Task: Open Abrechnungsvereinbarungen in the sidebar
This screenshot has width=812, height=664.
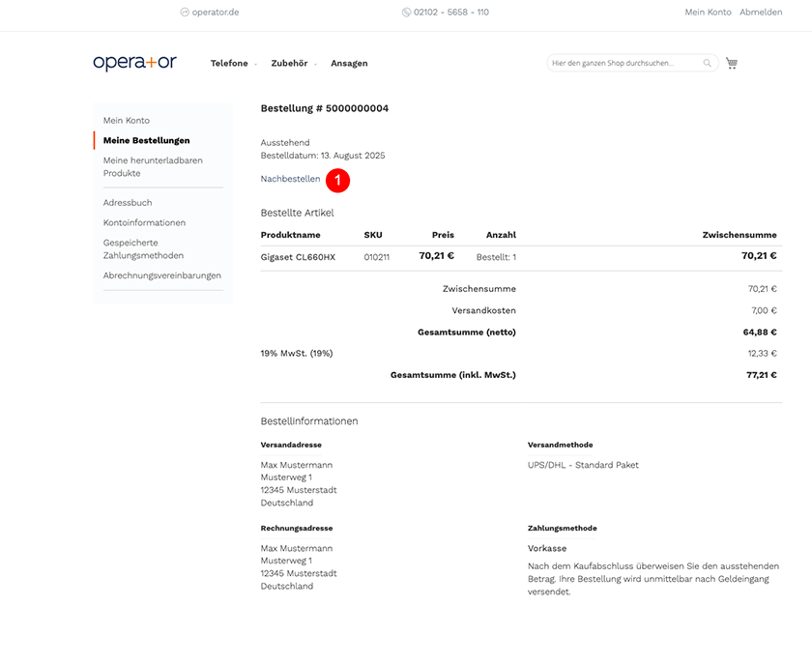Action: [162, 275]
